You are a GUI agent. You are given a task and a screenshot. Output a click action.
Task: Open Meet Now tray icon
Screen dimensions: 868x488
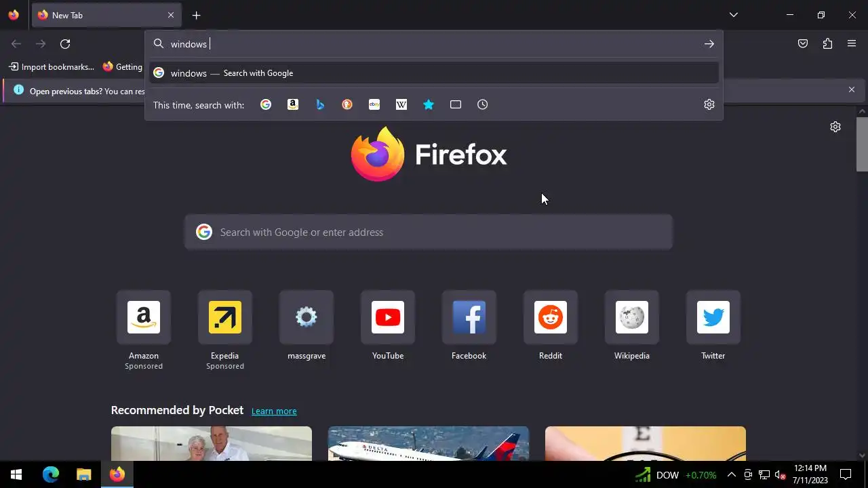click(747, 474)
